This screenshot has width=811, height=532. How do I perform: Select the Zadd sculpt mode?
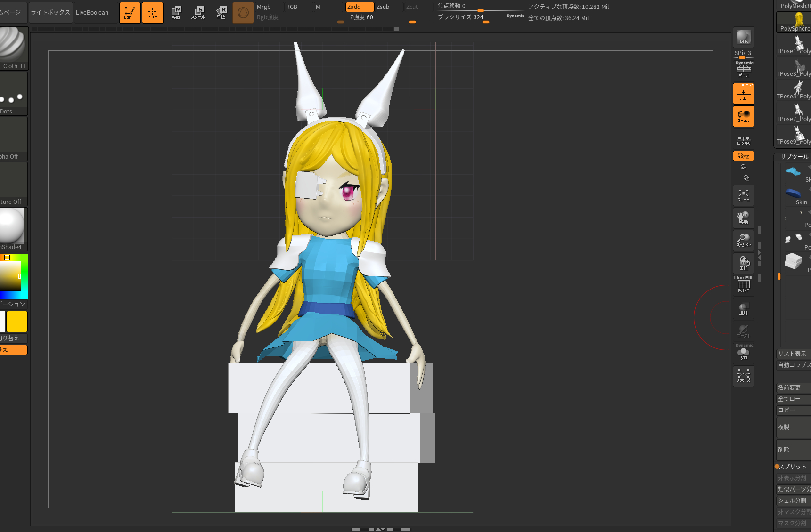[360, 7]
